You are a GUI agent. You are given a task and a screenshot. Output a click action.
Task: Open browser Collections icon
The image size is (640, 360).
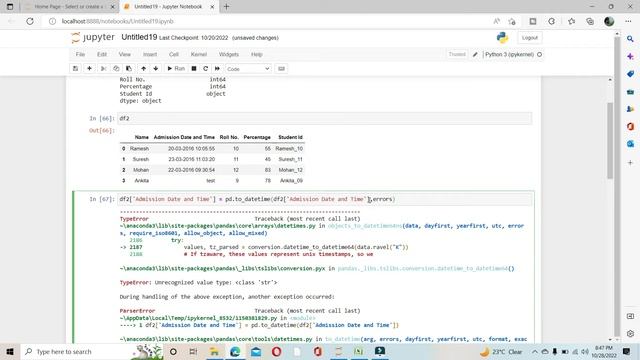590,21
